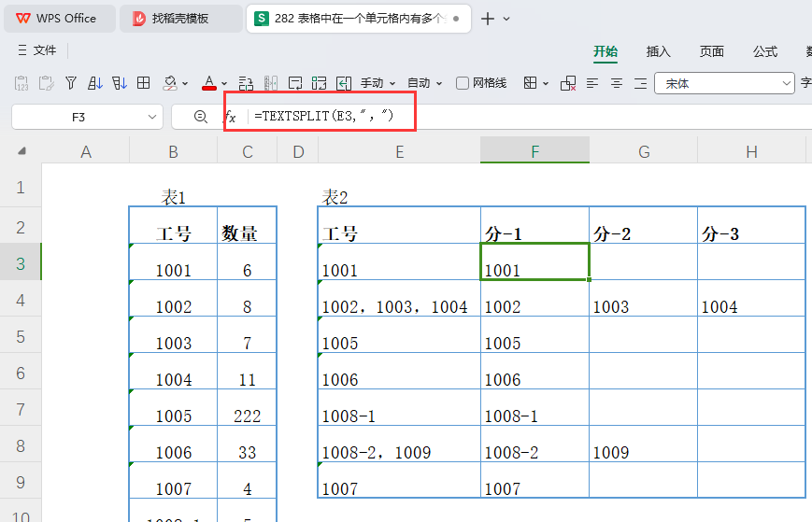Image resolution: width=812 pixels, height=522 pixels.
Task: Click the clear formatting icon with red x
Action: (568, 83)
